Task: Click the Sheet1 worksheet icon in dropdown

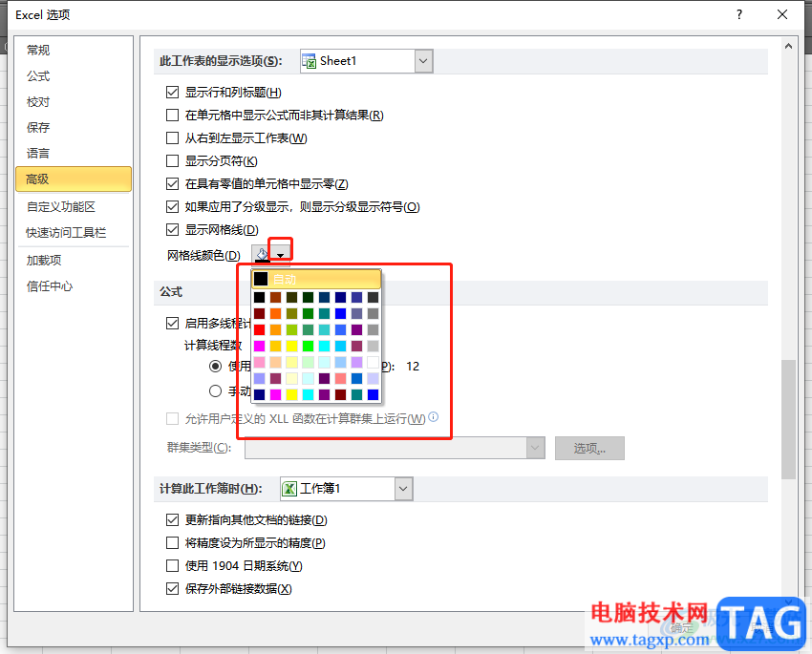Action: coord(310,61)
